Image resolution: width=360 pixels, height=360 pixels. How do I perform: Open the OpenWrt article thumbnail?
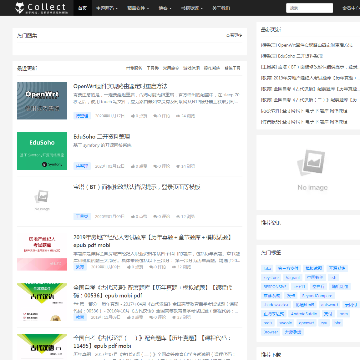[42, 101]
